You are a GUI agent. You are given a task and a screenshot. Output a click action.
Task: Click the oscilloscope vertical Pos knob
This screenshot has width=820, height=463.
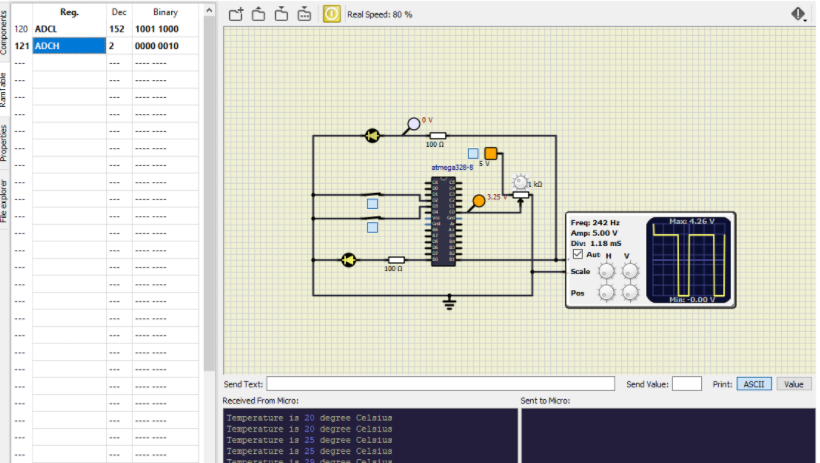630,293
